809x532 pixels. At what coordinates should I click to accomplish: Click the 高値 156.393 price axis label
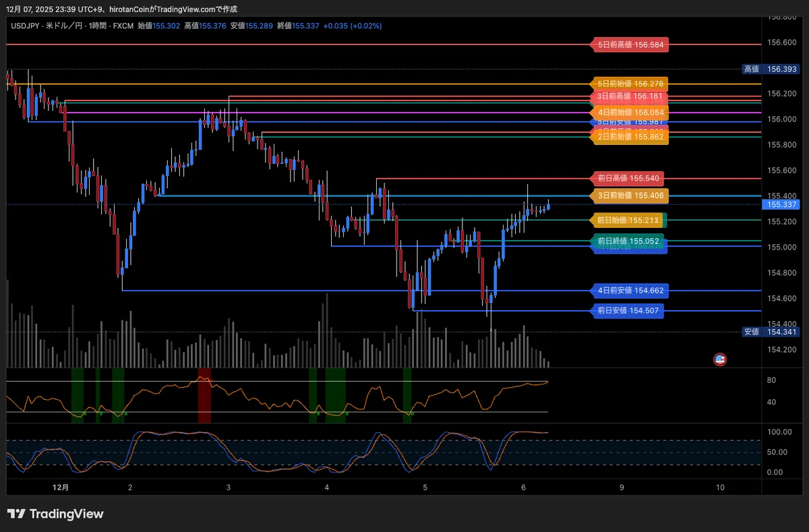(771, 69)
